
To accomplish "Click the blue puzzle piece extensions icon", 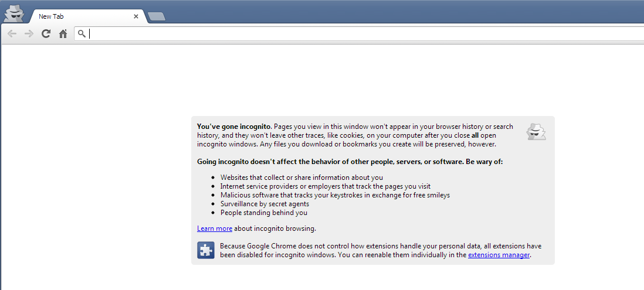I will (206, 250).
